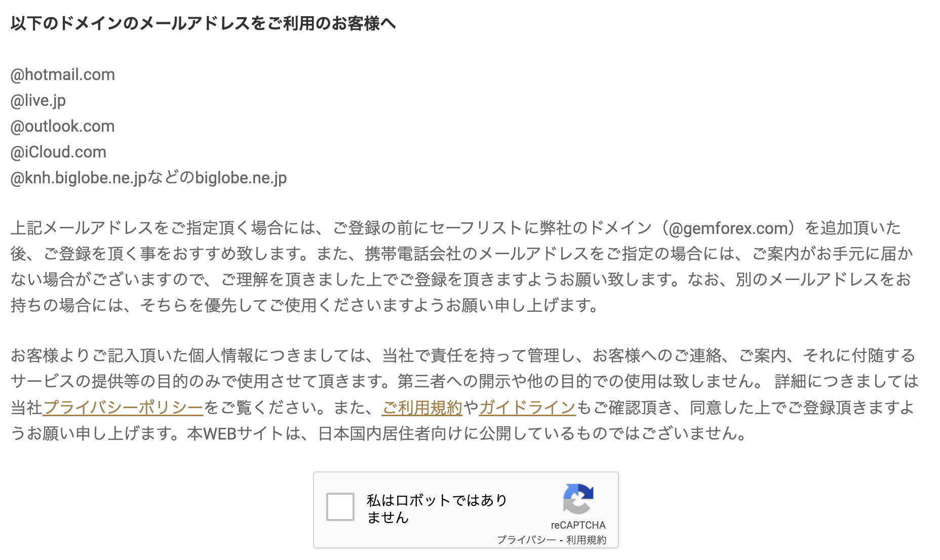
Task: Click the @outlook.com domain text
Action: click(x=63, y=127)
